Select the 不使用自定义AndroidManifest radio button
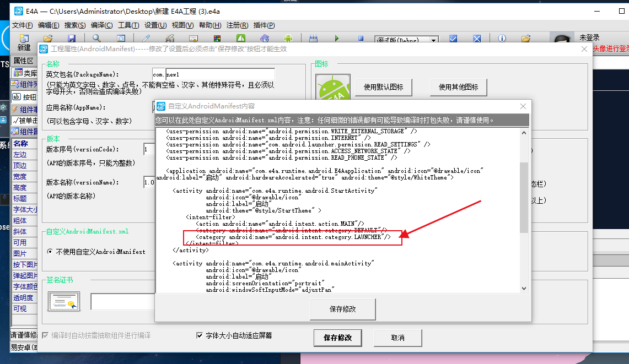Viewport: 629px width, 364px height. point(50,252)
